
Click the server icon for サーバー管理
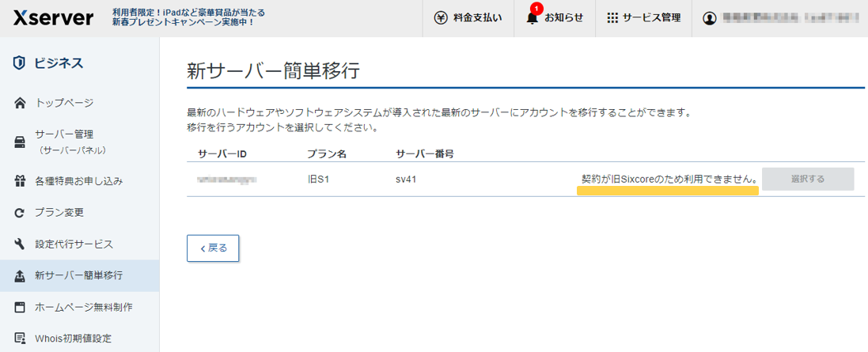click(20, 142)
